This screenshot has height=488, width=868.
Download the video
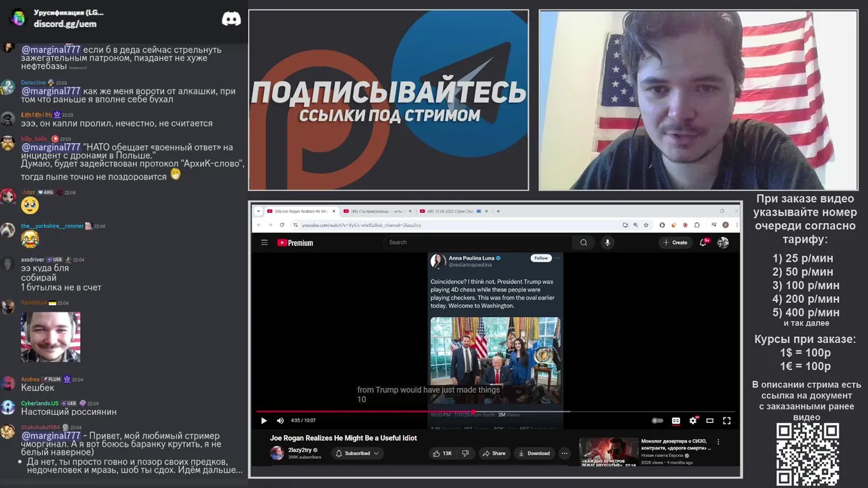pos(534,453)
